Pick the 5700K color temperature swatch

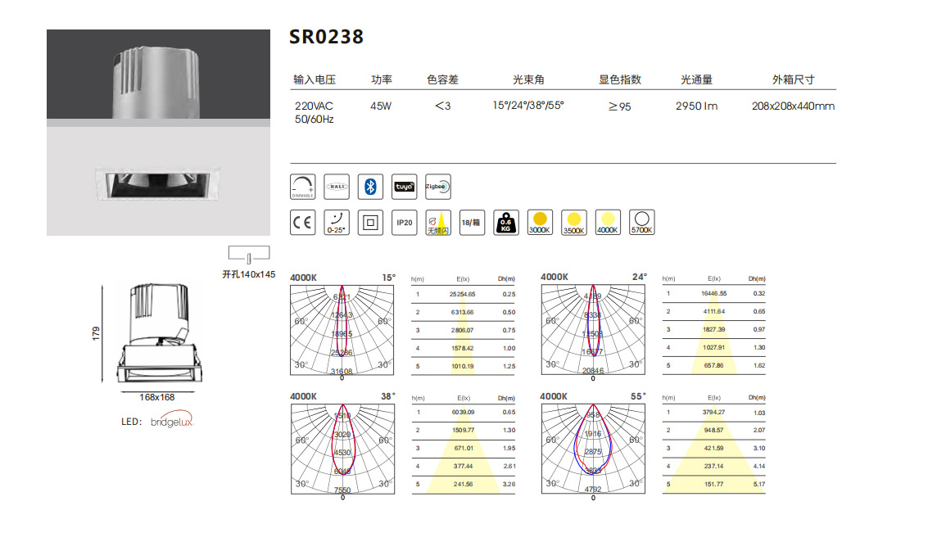pyautogui.click(x=642, y=222)
